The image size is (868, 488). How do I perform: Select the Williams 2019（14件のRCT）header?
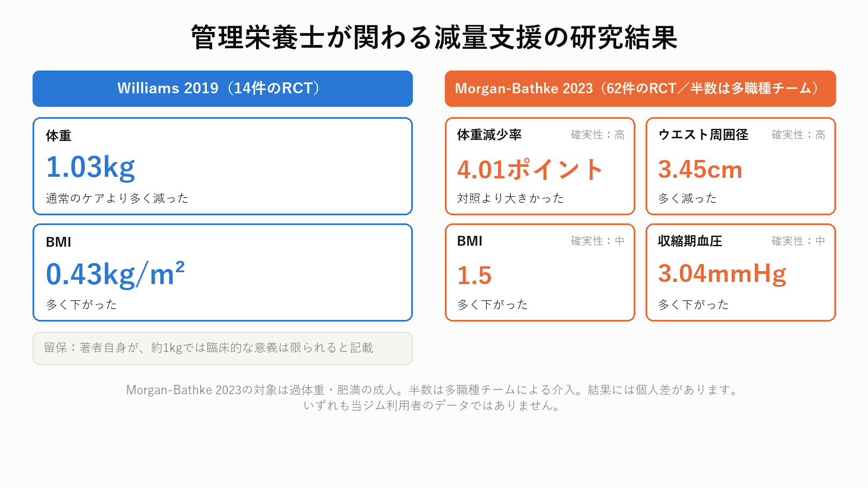pos(222,88)
